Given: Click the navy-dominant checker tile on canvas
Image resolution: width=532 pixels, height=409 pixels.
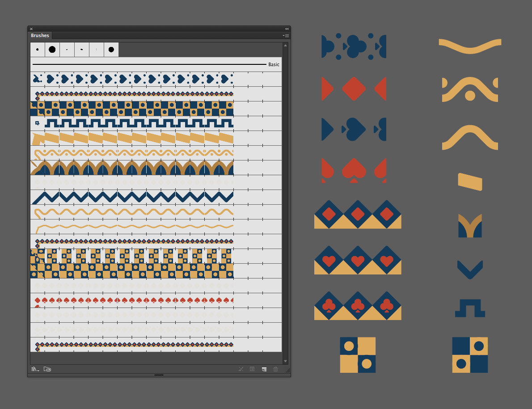Looking at the screenshot, I should [x=470, y=355].
